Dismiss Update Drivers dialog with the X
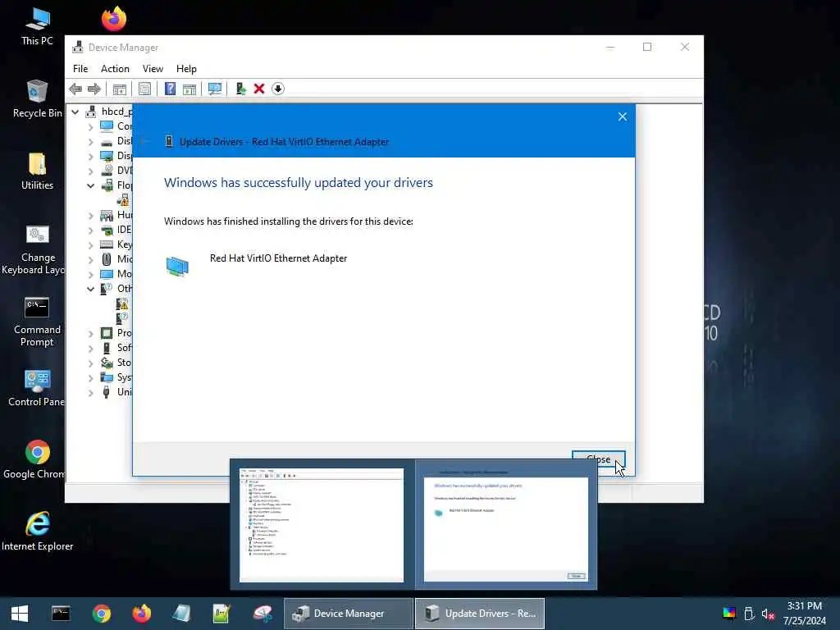Viewport: 840px width, 630px height. tap(622, 116)
